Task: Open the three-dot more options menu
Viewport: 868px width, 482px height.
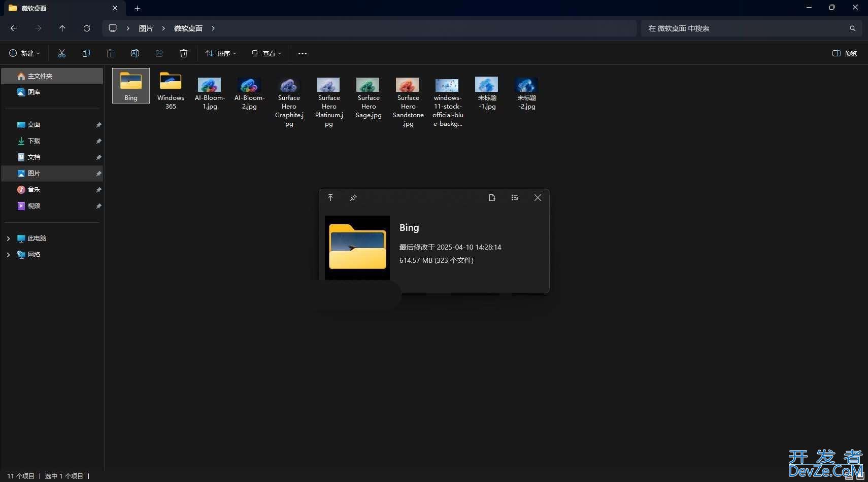Action: coord(303,53)
